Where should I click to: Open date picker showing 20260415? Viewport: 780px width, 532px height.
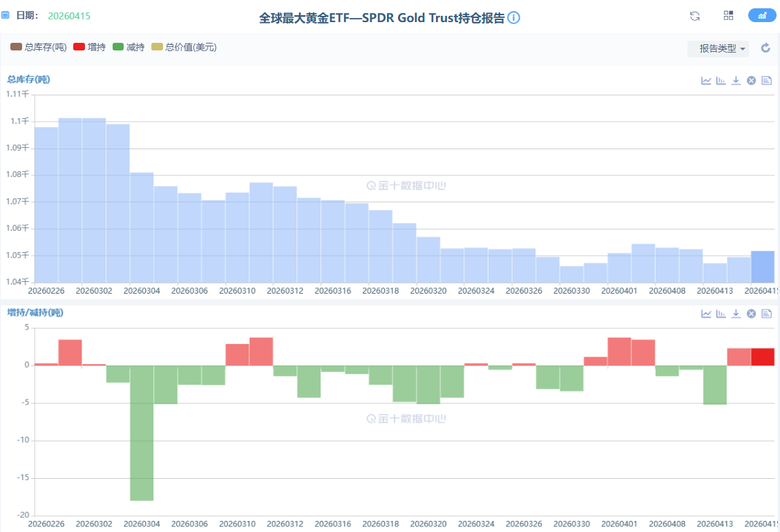[x=69, y=16]
